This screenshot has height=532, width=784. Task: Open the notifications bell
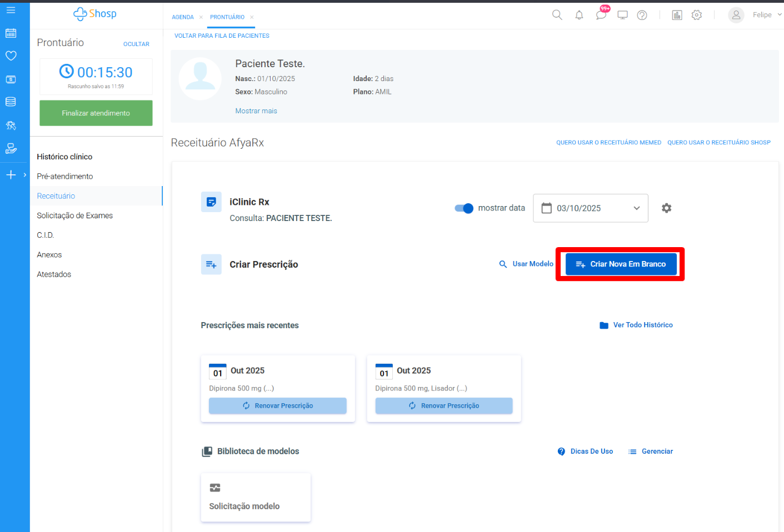point(579,15)
